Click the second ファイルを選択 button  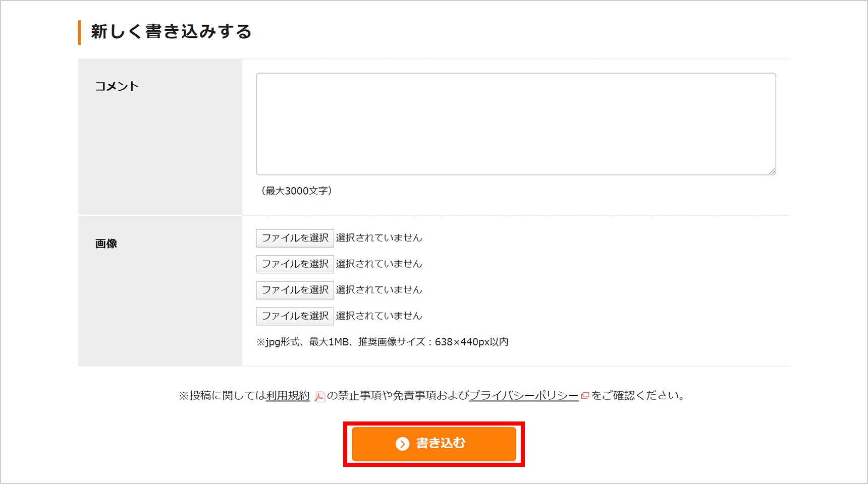(295, 264)
